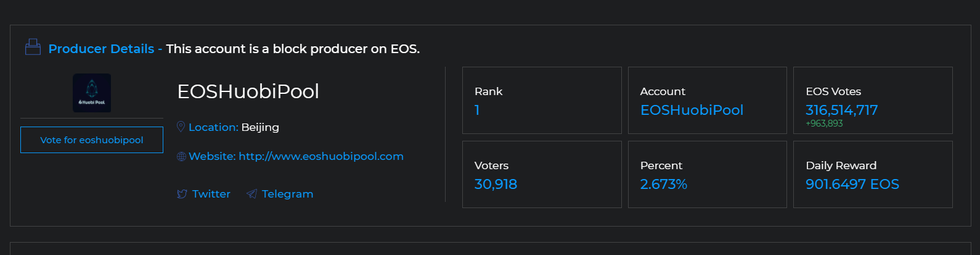Click the EOS Votes value 316,514,717

pyautogui.click(x=841, y=110)
